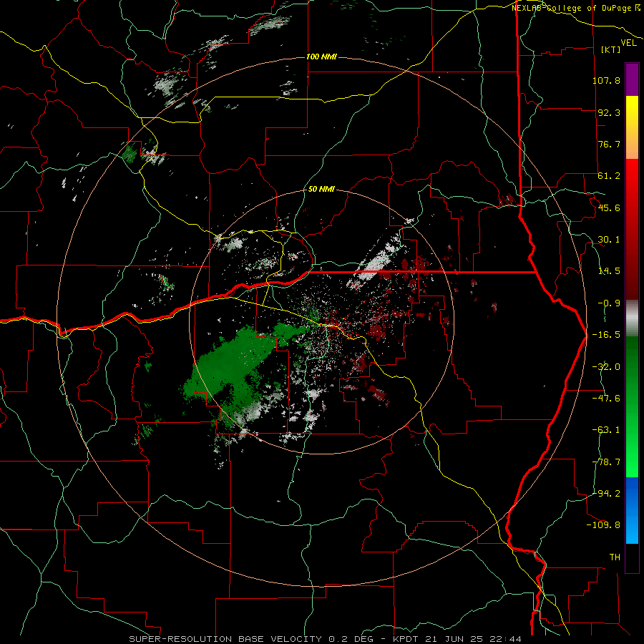The image size is (644, 644).
Task: Click the 45.6 velocity scale value
Action: pyautogui.click(x=609, y=208)
